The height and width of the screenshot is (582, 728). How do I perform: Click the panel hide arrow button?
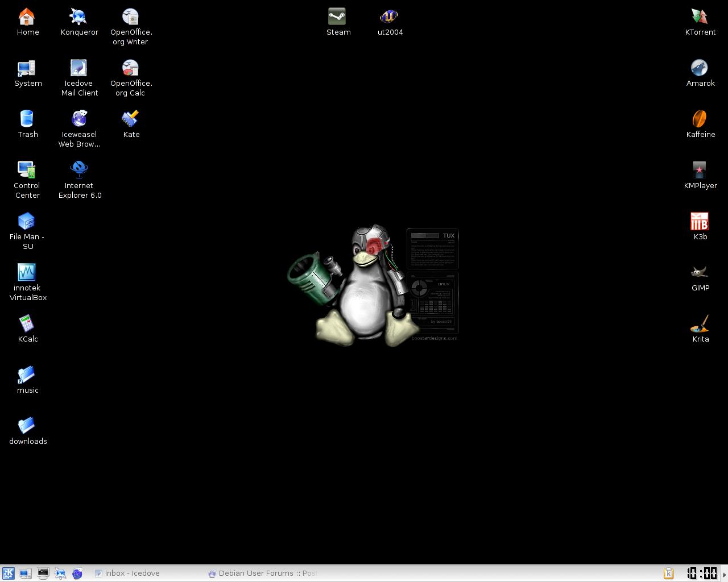click(725, 573)
